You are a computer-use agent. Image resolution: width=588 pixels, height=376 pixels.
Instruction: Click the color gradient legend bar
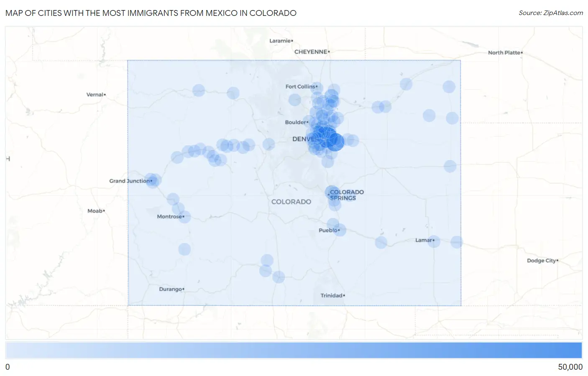tap(294, 350)
